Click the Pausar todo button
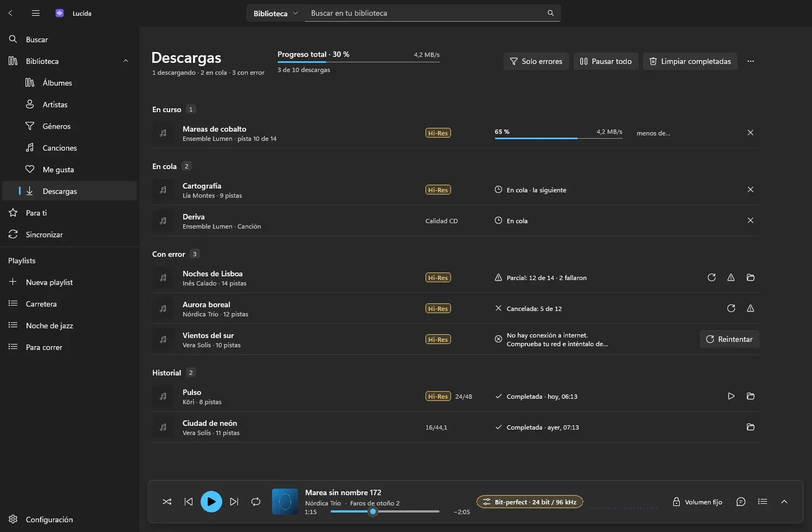The width and height of the screenshot is (812, 532). 605,61
